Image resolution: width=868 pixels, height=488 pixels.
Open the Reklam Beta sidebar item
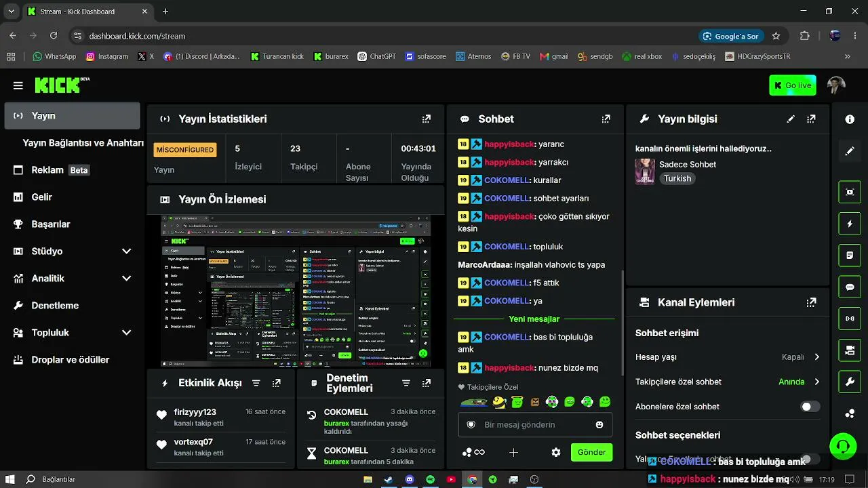[x=73, y=170]
